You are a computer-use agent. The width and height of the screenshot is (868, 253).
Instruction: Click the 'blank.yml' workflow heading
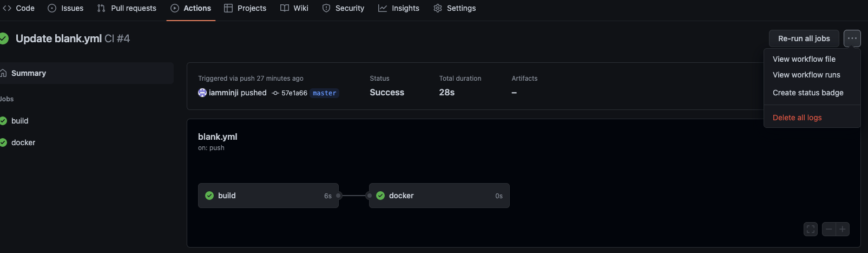218,137
